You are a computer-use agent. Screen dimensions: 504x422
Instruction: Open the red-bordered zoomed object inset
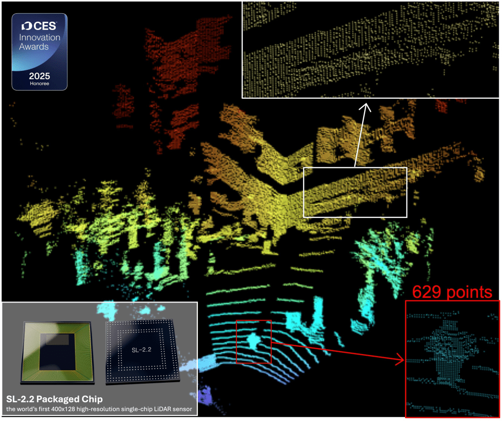coord(452,358)
